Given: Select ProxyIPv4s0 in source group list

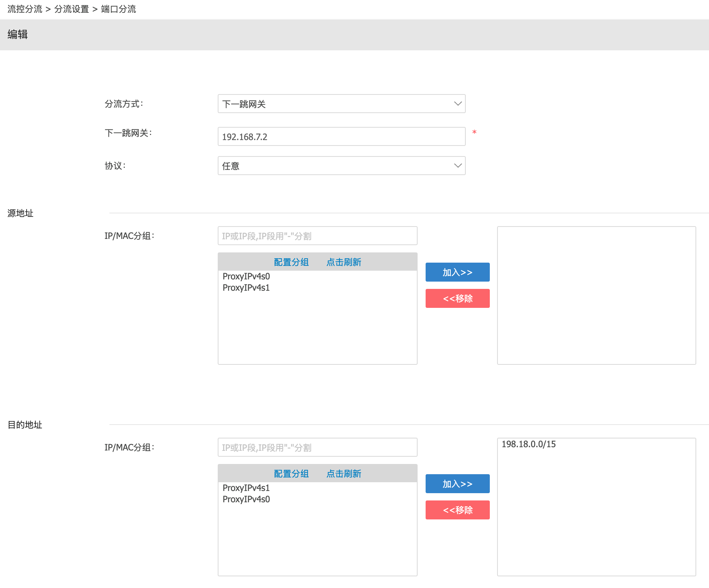Looking at the screenshot, I should 246,276.
